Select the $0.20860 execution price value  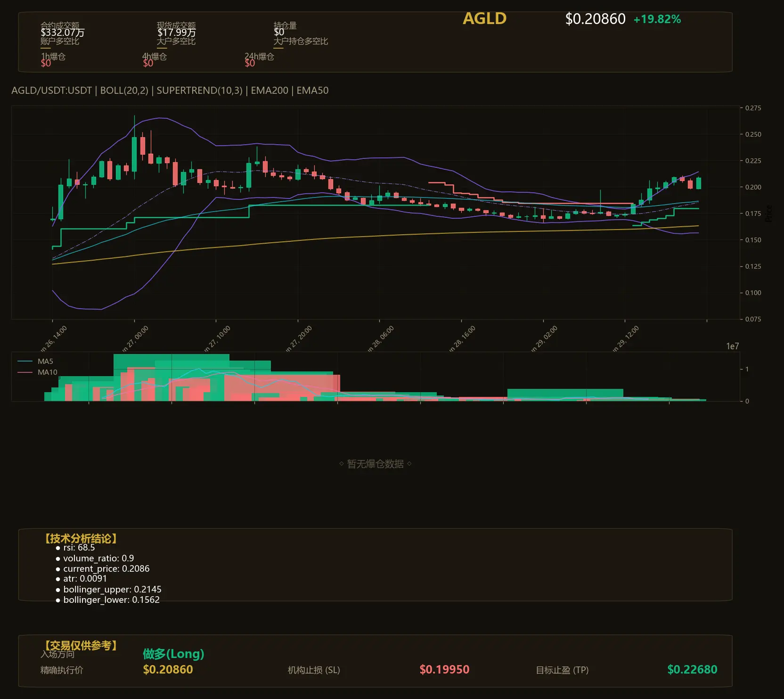(x=168, y=670)
